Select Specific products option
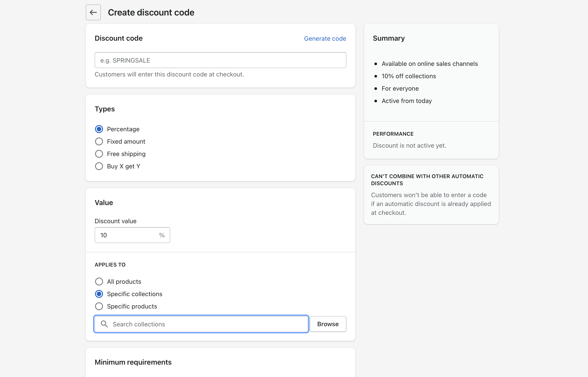 pos(99,306)
